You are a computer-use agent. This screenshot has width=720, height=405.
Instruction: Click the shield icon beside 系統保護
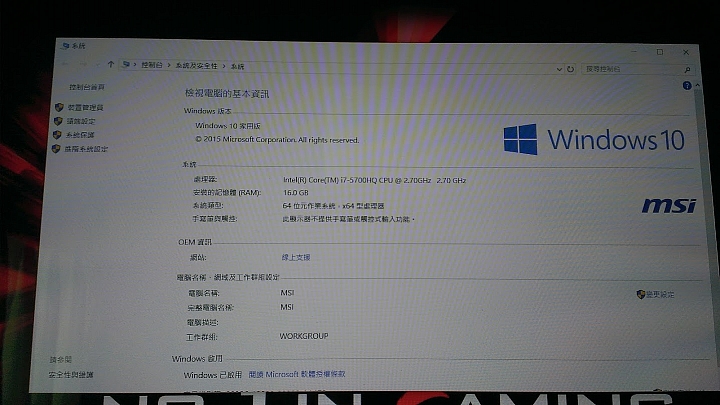[57, 135]
